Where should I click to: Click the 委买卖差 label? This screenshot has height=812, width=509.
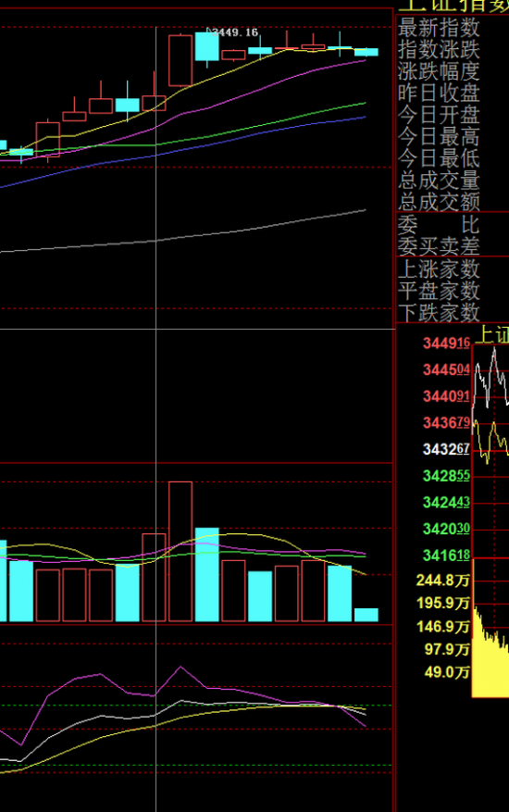439,246
